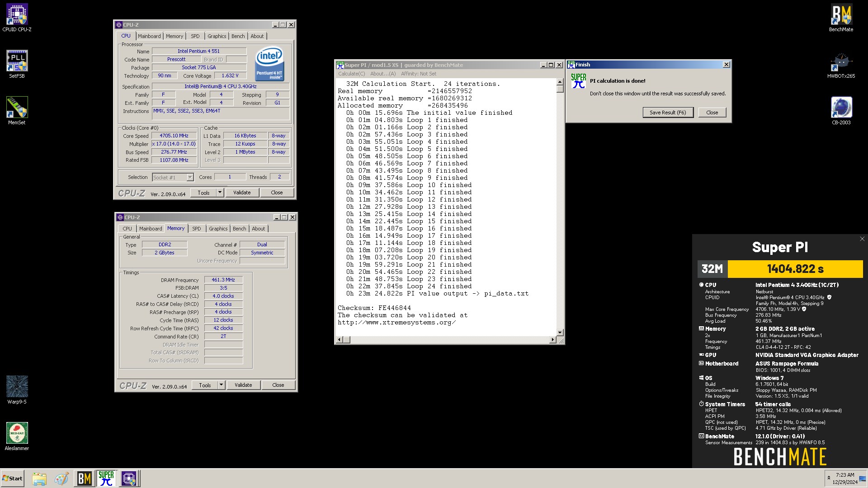The height and width of the screenshot is (488, 868).
Task: Click the FSB:DRAM 3:5 value
Action: coord(223,288)
